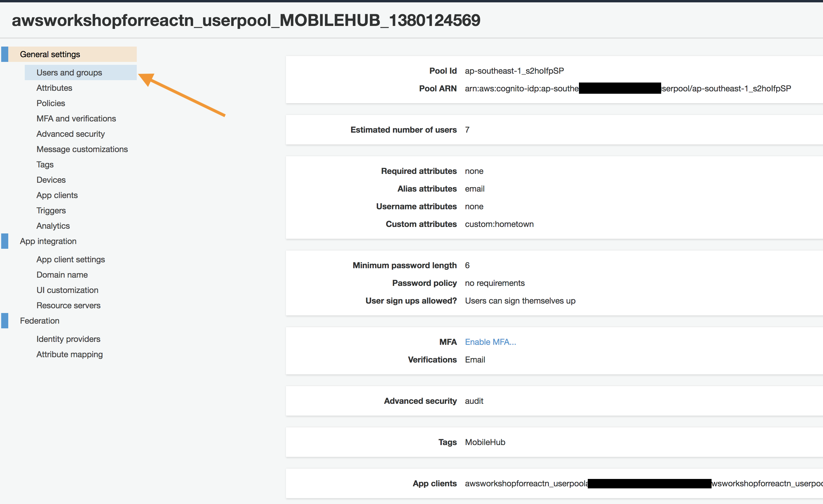
Task: Open Policies page
Action: tap(51, 103)
